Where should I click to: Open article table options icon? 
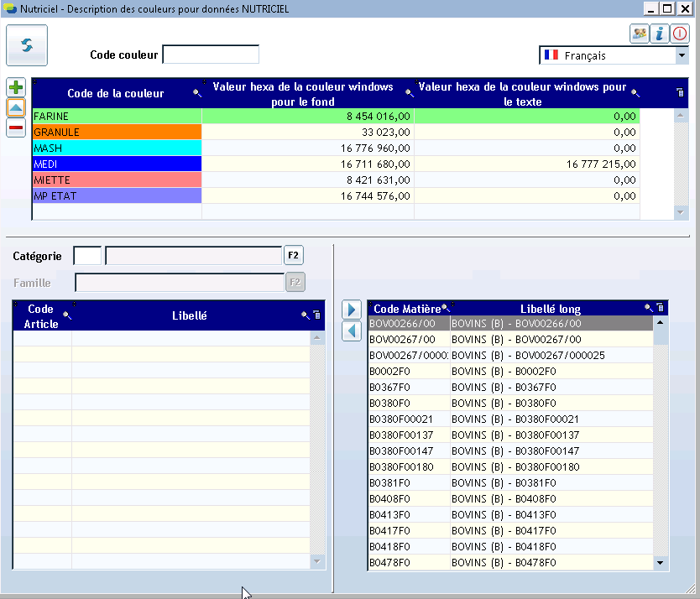pyautogui.click(x=317, y=315)
